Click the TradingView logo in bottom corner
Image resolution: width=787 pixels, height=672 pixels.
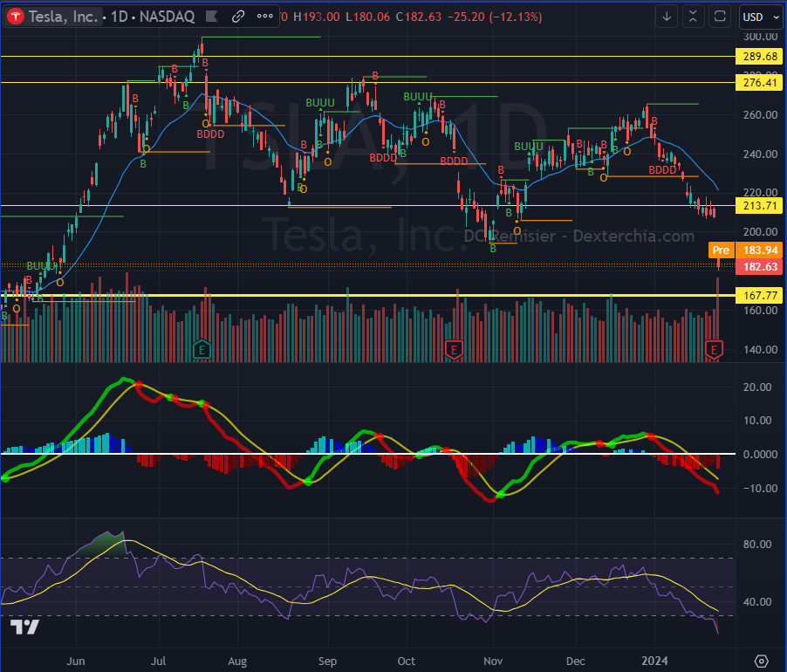pos(24,627)
